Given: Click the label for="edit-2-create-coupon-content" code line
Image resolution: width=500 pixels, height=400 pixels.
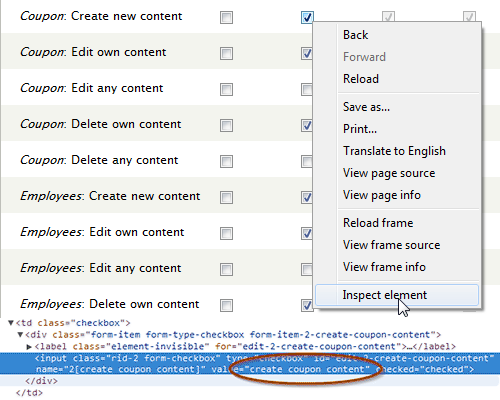Looking at the screenshot, I should point(245,347).
